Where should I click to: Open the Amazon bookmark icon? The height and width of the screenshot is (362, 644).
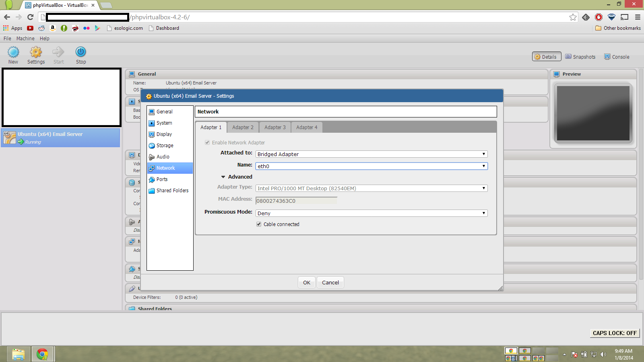pyautogui.click(x=53, y=28)
